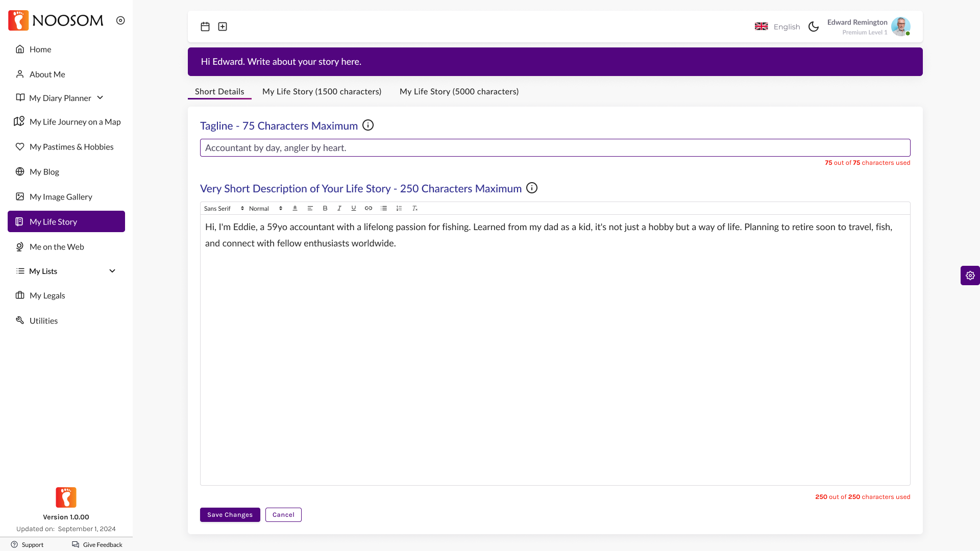
Task: Switch to My Life Story (1500 characters) tab
Action: pyautogui.click(x=322, y=91)
